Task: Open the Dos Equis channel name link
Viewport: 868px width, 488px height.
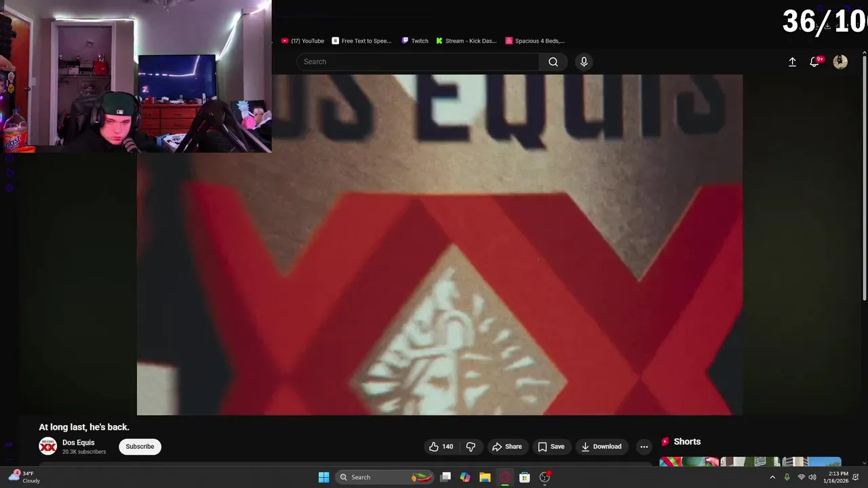Action: tap(79, 443)
